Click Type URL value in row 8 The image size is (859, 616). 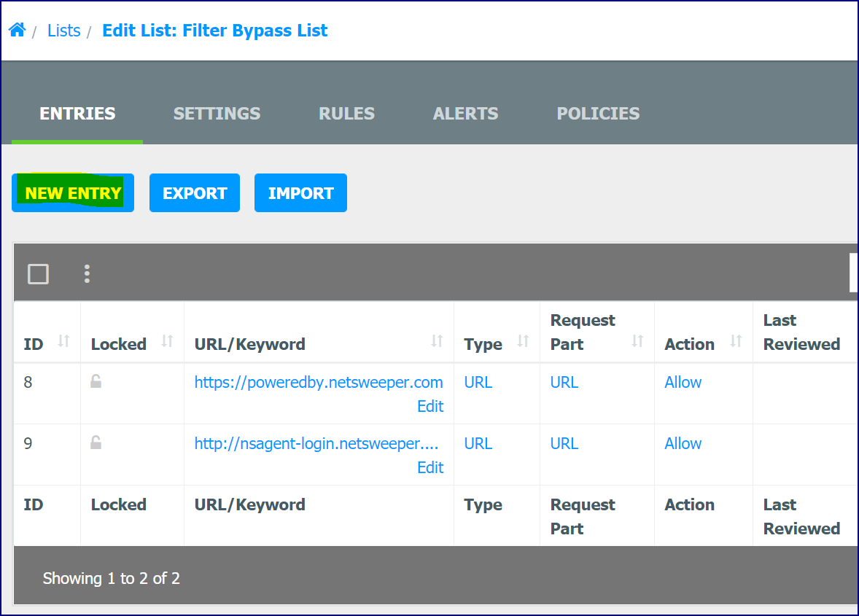point(478,382)
